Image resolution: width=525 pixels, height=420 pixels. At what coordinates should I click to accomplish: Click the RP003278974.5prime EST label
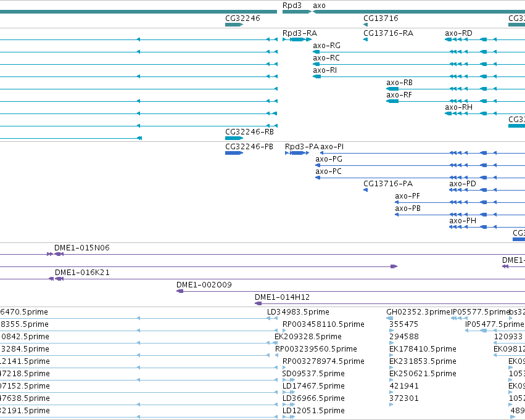[323, 361]
